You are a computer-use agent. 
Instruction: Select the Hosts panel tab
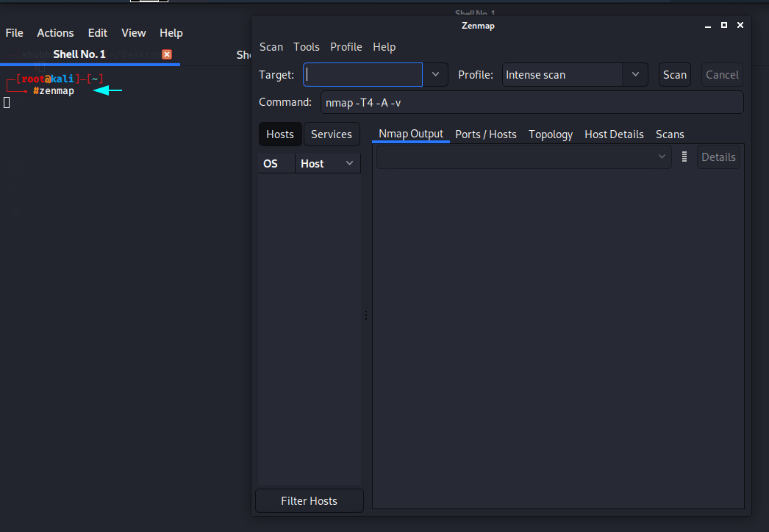[x=279, y=134]
